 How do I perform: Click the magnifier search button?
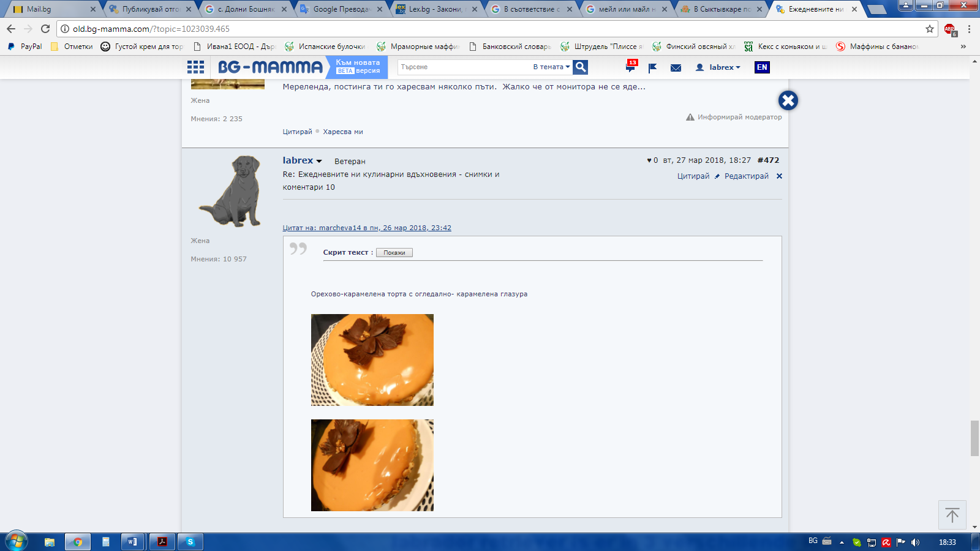[x=581, y=67]
